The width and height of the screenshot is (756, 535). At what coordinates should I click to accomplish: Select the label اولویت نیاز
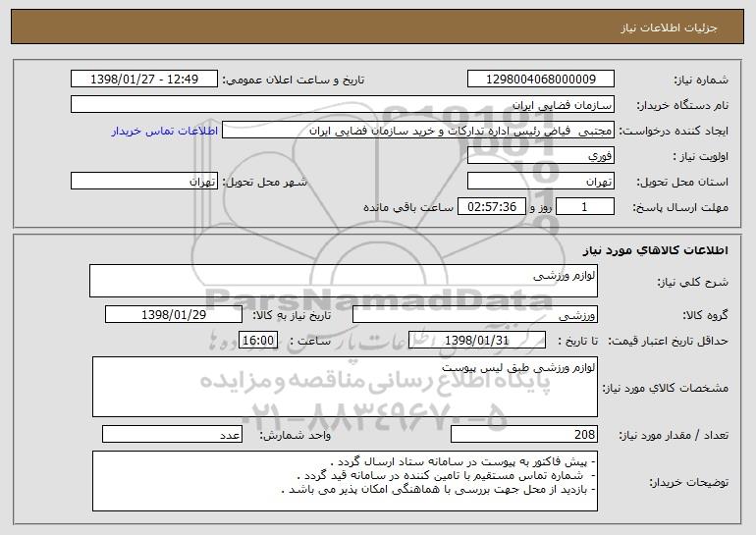[701, 157]
